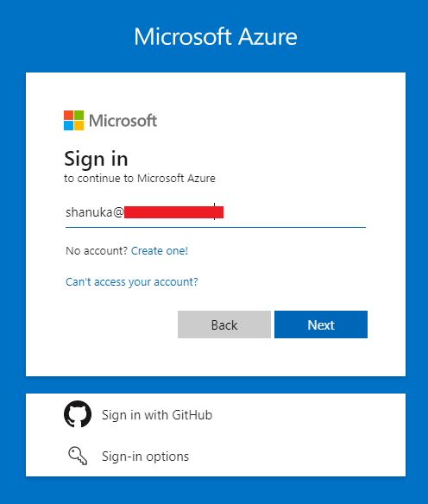This screenshot has height=504, width=428.
Task: Click the Microsoft four-color square logo
Action: pos(74,121)
